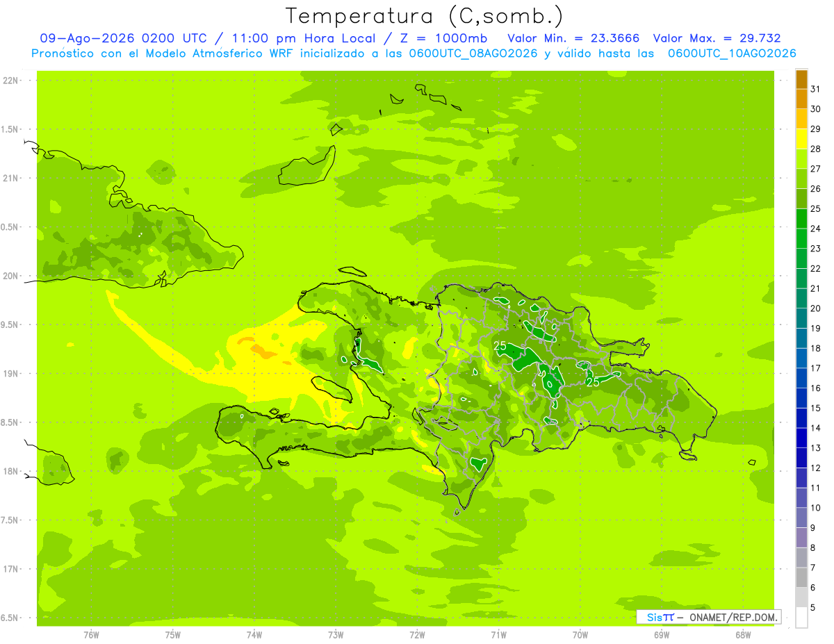The image size is (834, 644).
Task: Select the "0600UTC_10AGO2026" valid-until timestamp
Action: point(731,53)
